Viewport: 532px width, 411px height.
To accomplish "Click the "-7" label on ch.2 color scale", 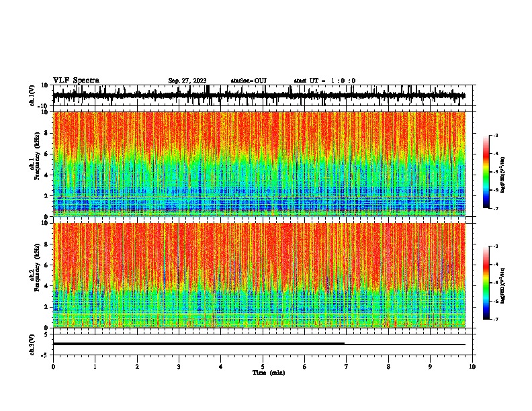I will point(495,319).
